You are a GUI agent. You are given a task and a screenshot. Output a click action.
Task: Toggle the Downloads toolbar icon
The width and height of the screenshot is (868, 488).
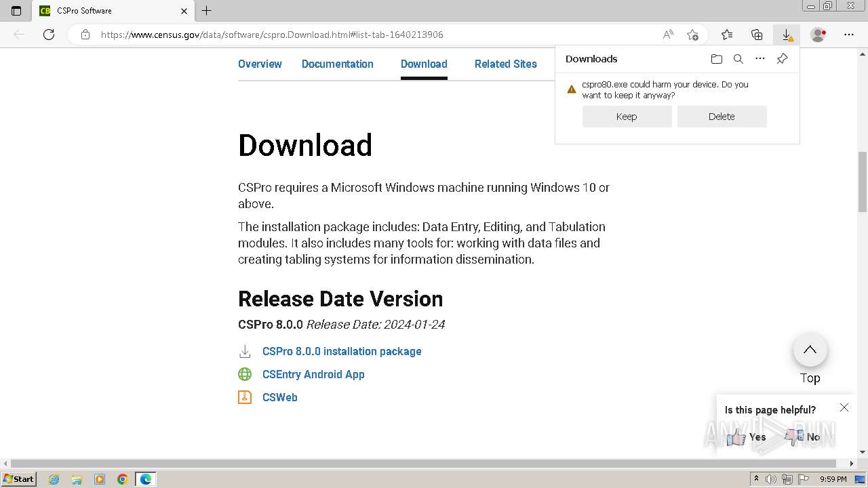[787, 35]
